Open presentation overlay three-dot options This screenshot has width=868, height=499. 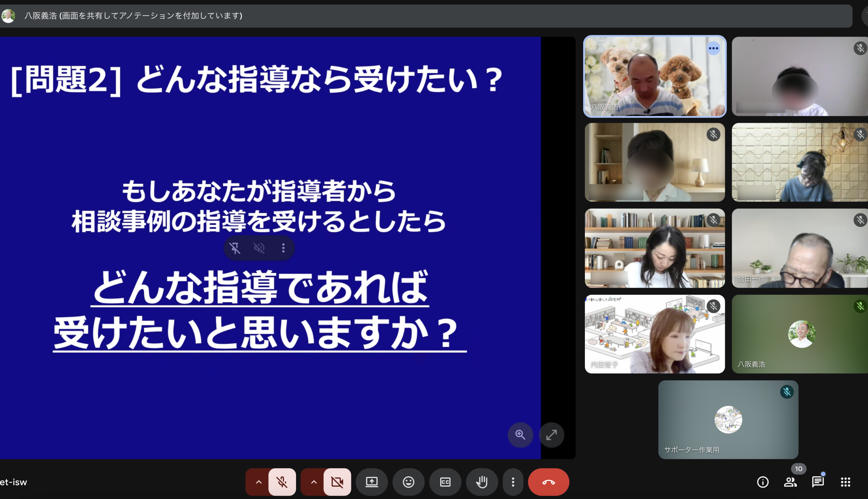[x=283, y=248]
